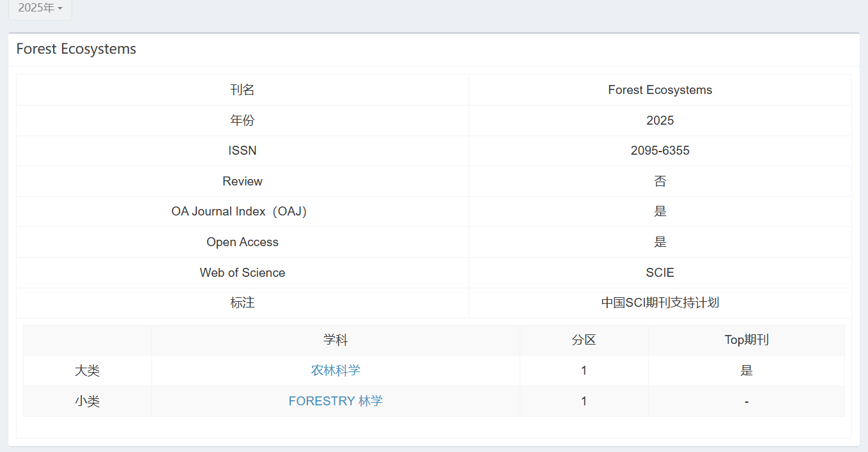Open the FORESTRY 林学 category link

[x=336, y=401]
